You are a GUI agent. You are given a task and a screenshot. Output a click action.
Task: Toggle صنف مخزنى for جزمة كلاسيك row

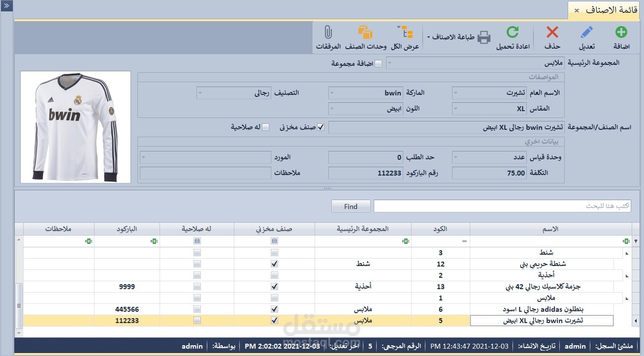click(274, 287)
